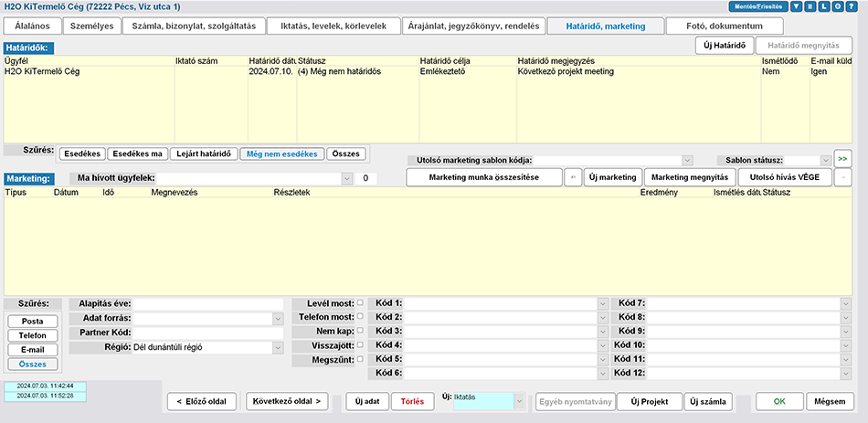Click the list icon beside the triangle button
The width and height of the screenshot is (868, 423).
click(810, 6)
